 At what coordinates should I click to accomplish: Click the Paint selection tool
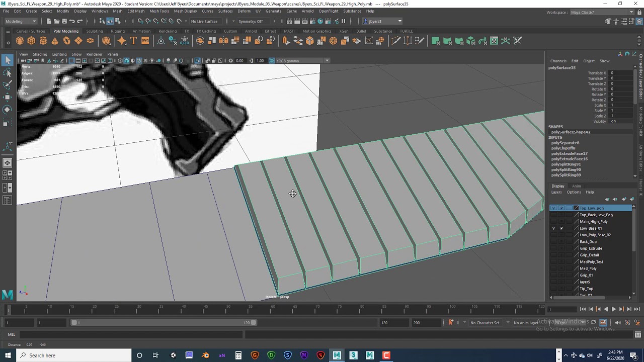(x=7, y=85)
